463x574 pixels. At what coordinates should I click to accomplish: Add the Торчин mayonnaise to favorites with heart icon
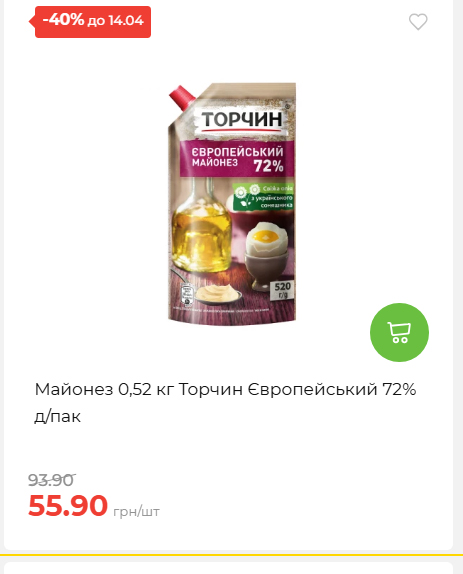point(418,22)
